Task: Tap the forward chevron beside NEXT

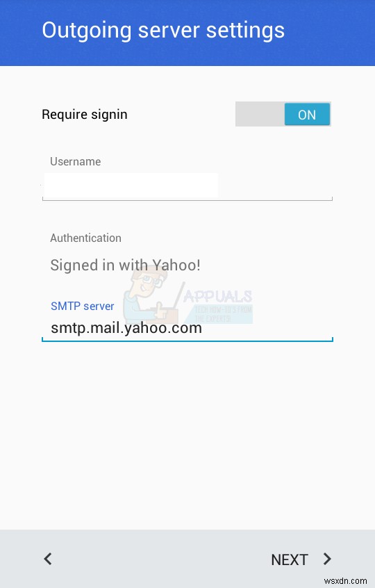Action: tap(327, 559)
